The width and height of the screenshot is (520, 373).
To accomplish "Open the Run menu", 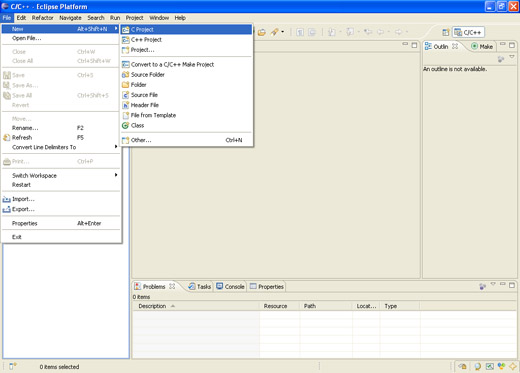I will [x=115, y=18].
